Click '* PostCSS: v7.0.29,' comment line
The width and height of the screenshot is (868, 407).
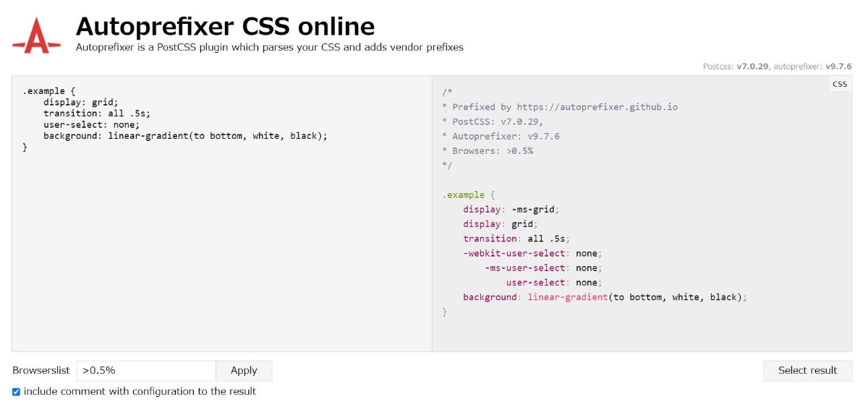[x=493, y=121]
